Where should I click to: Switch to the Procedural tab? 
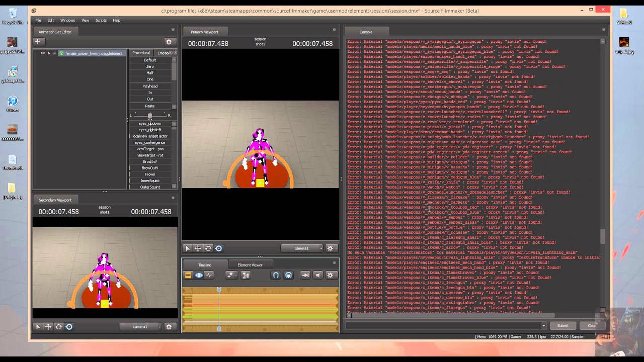[x=141, y=53]
